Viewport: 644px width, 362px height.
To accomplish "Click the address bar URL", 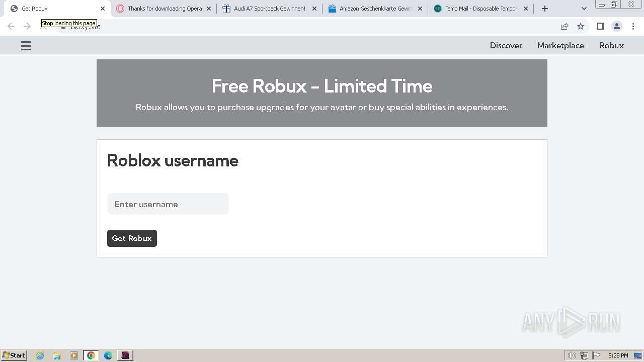I will tap(86, 27).
